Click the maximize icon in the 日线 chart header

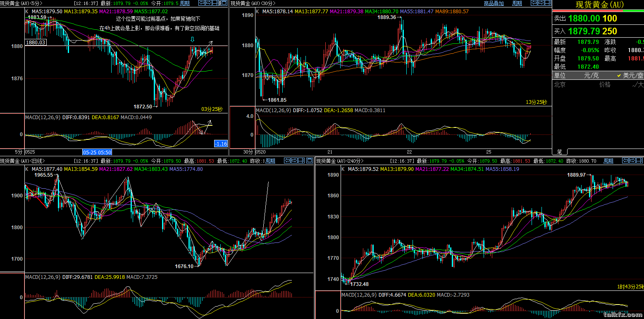pyautogui.click(x=310, y=161)
